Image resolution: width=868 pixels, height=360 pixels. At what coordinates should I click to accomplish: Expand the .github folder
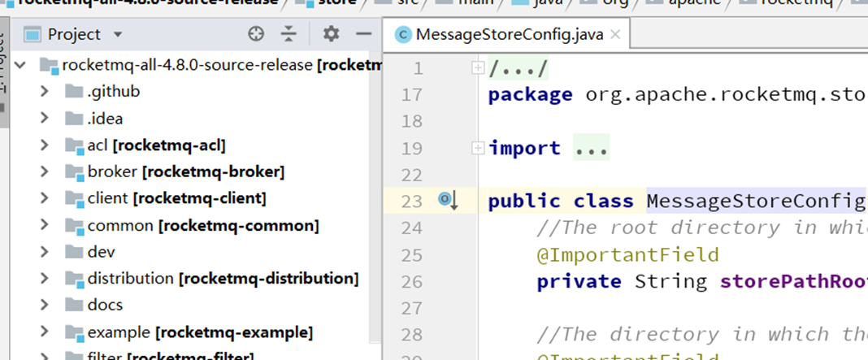click(x=45, y=91)
